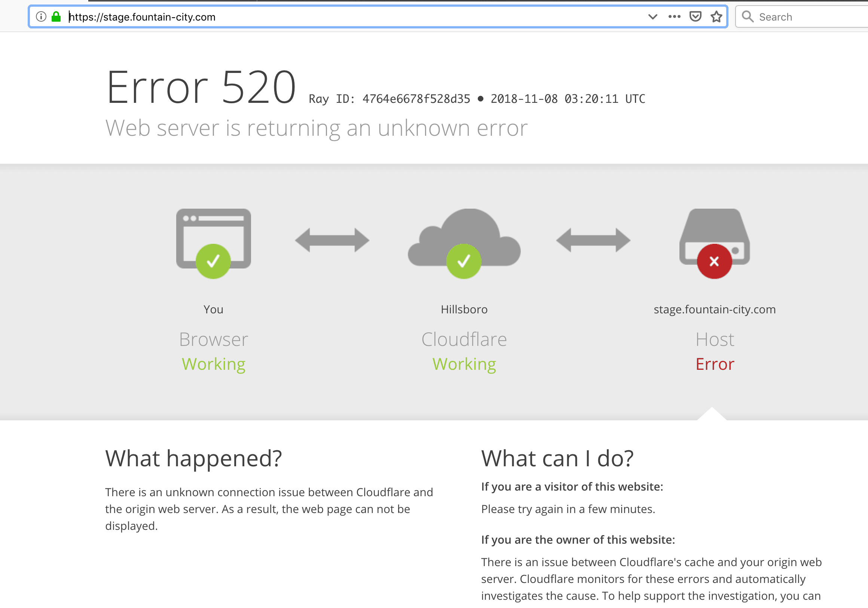
Task: Click the green padlock security icon
Action: 56,16
